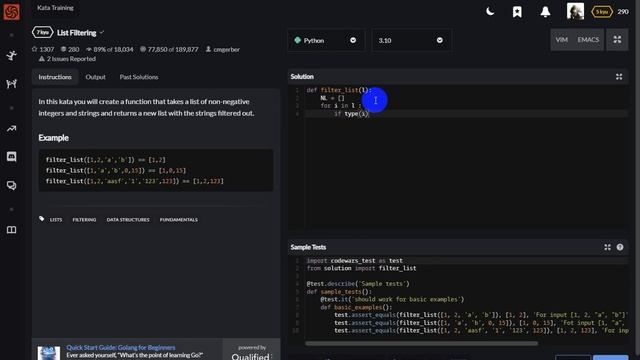The height and width of the screenshot is (360, 640).
Task: Click the star count 1307
Action: [x=43, y=49]
